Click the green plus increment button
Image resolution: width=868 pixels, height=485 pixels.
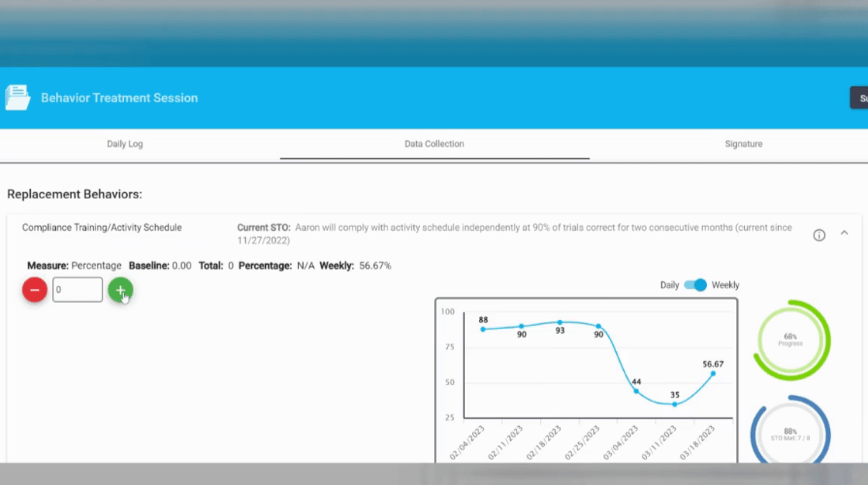pos(120,290)
